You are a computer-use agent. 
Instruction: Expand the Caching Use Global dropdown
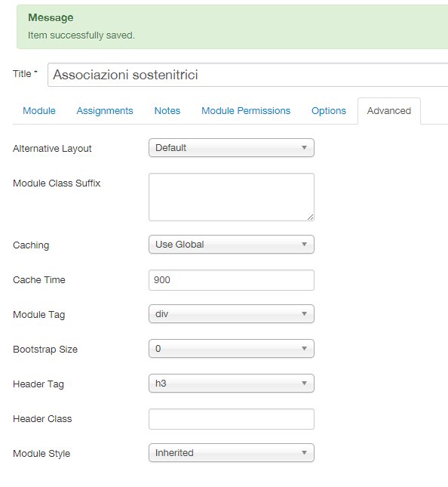[x=232, y=245]
